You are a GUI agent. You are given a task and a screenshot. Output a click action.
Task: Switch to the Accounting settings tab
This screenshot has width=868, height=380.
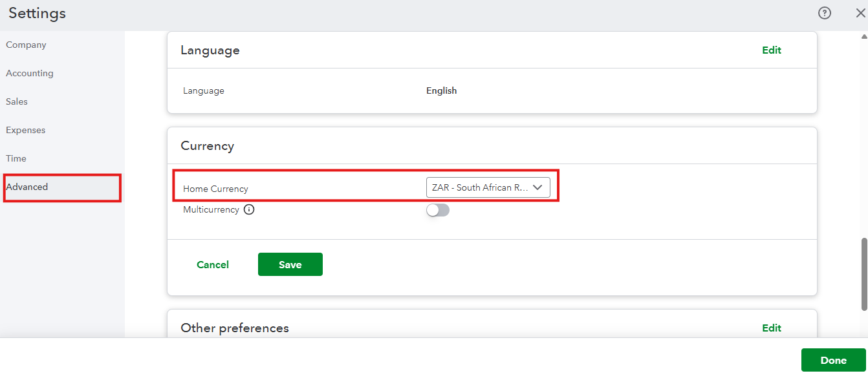coord(30,74)
